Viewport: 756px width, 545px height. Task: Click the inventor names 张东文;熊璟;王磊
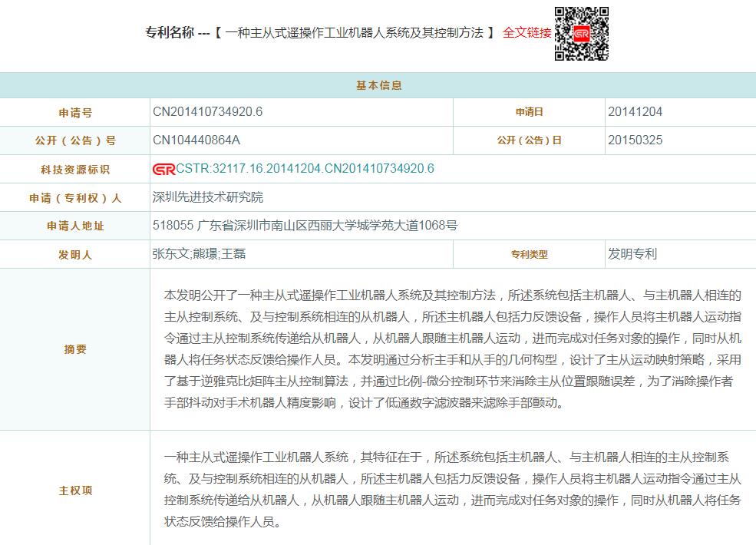point(200,254)
